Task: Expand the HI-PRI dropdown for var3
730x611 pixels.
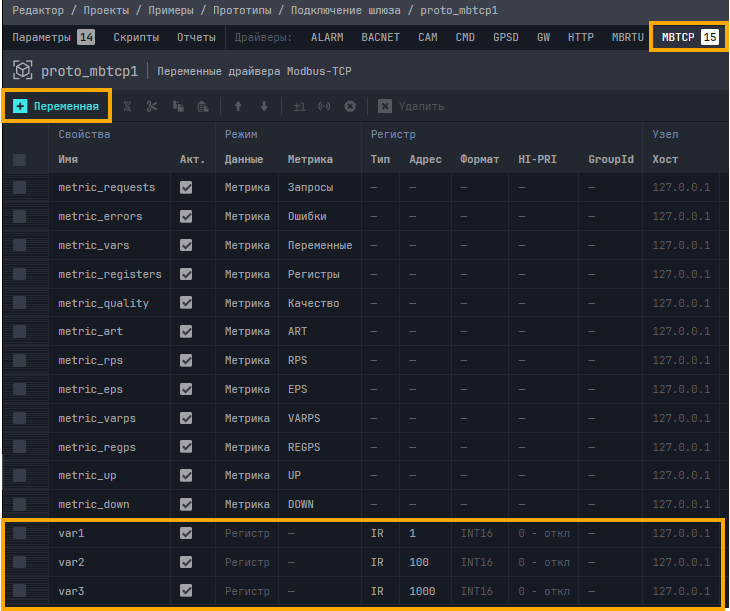Action: coord(543,591)
